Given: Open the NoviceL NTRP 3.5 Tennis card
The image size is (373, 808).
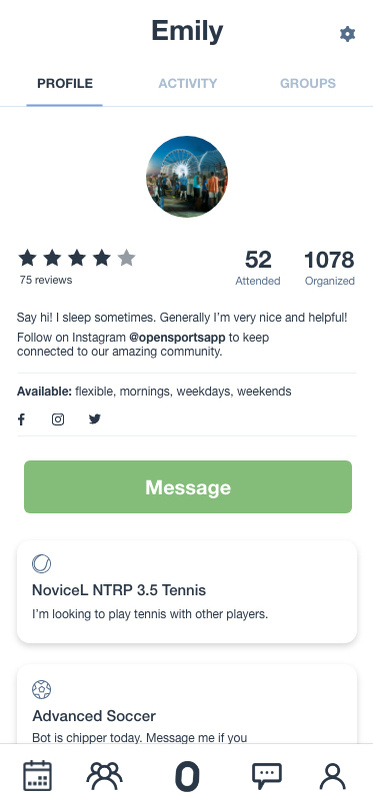Looking at the screenshot, I should pos(187,592).
